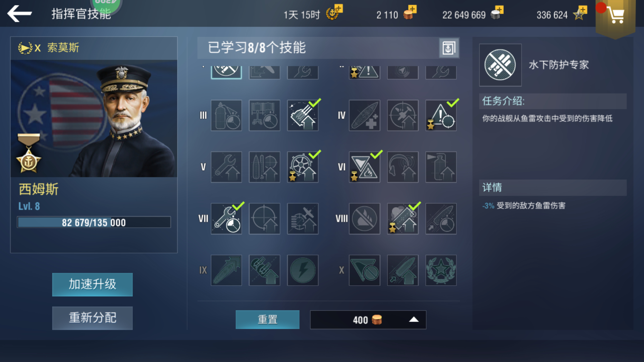644x362 pixels.
Task: Select the ship repair plus skill in row IV
Action: click(364, 115)
